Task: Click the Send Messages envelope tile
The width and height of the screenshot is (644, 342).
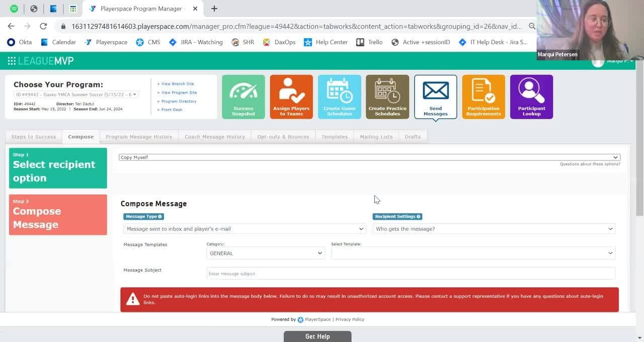Action: (x=435, y=97)
